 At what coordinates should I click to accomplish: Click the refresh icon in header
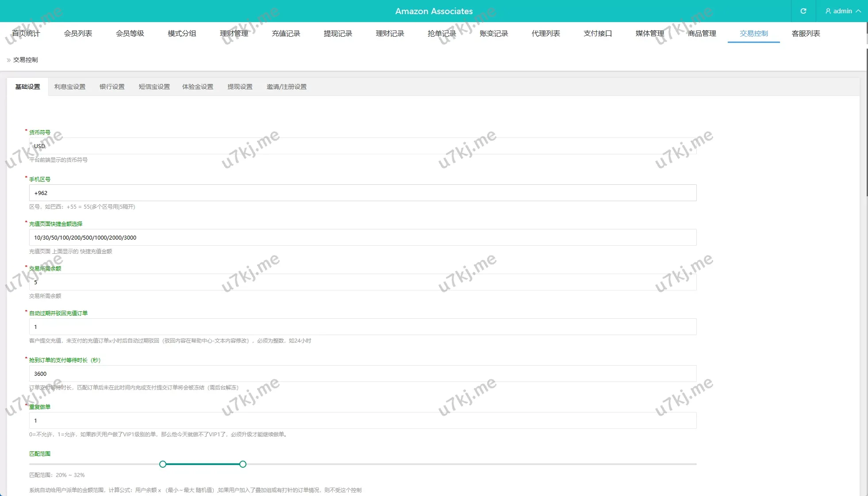tap(803, 11)
